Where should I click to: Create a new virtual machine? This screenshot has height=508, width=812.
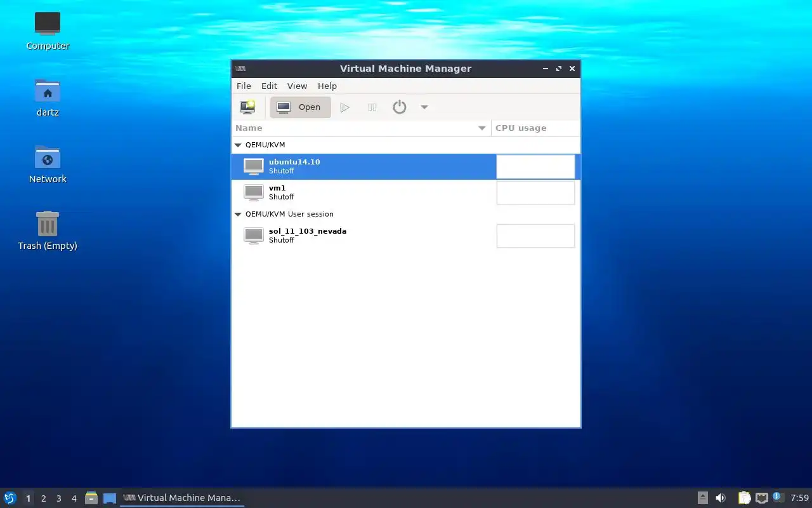(x=247, y=107)
